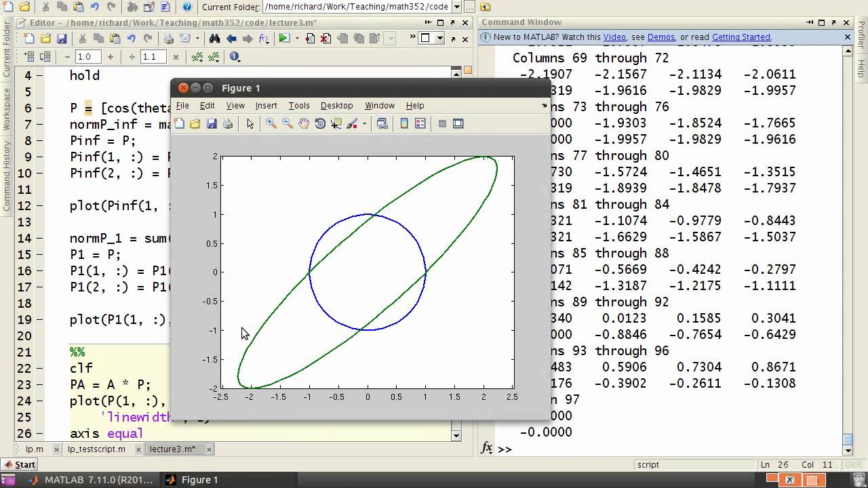This screenshot has width=868, height=488.
Task: Click New file icon in Editor toolbar
Action: (x=29, y=39)
